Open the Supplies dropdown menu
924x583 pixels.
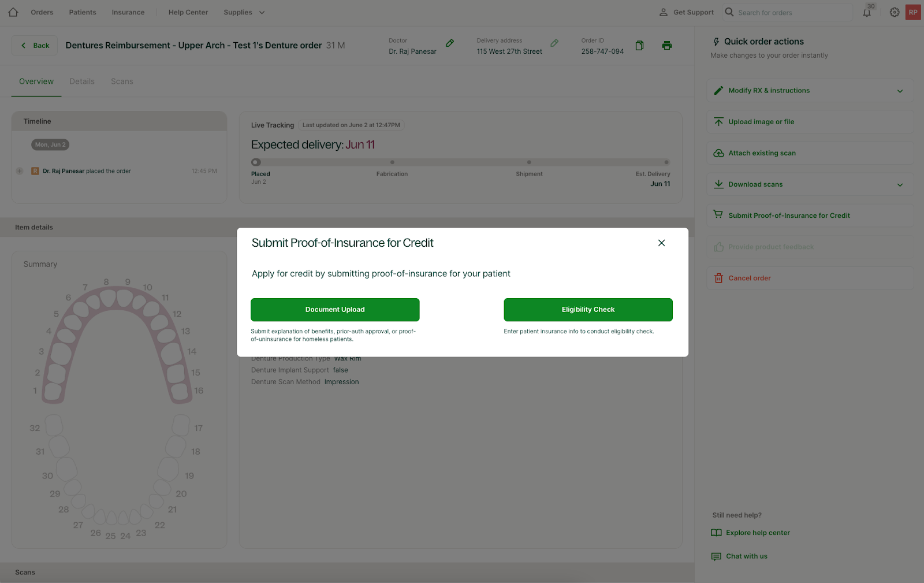pyautogui.click(x=244, y=12)
